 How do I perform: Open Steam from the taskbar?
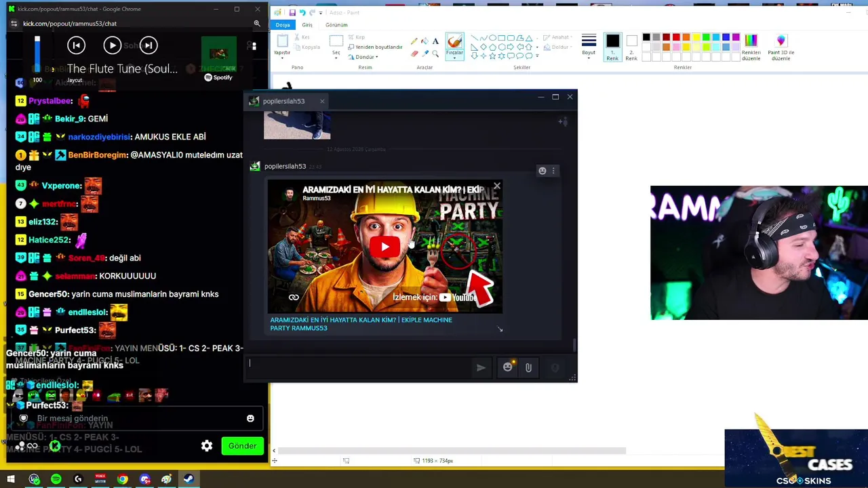189,479
